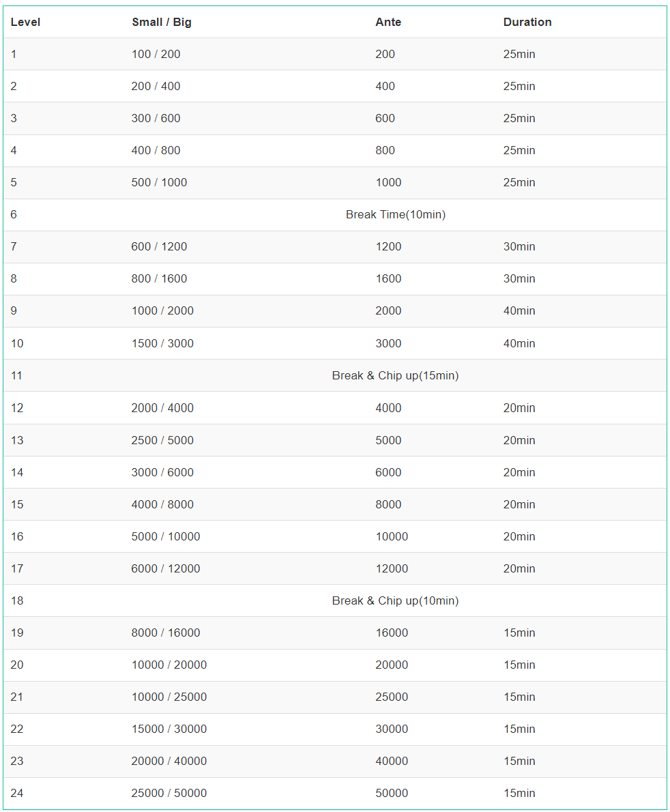
Task: Click the 50000 ante value
Action: click(392, 794)
